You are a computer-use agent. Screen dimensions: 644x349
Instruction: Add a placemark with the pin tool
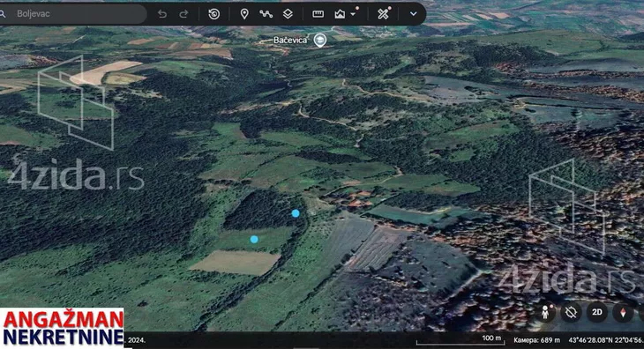[244, 14]
